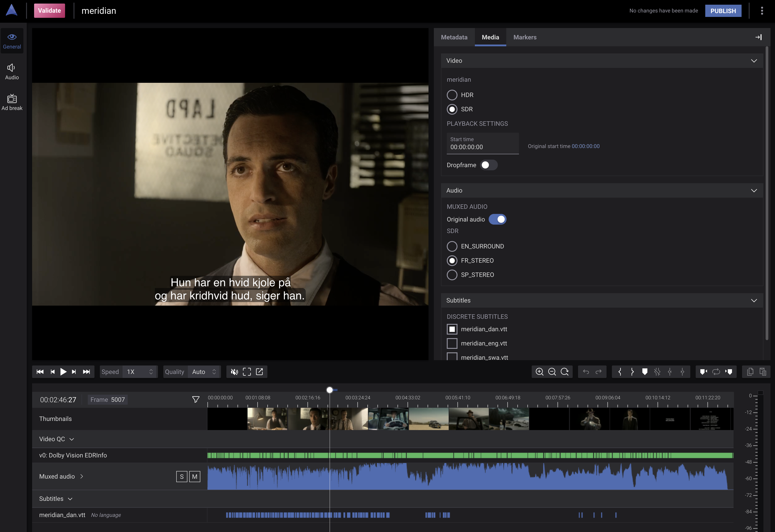Zoom out on the timeline
The height and width of the screenshot is (532, 775).
click(552, 372)
